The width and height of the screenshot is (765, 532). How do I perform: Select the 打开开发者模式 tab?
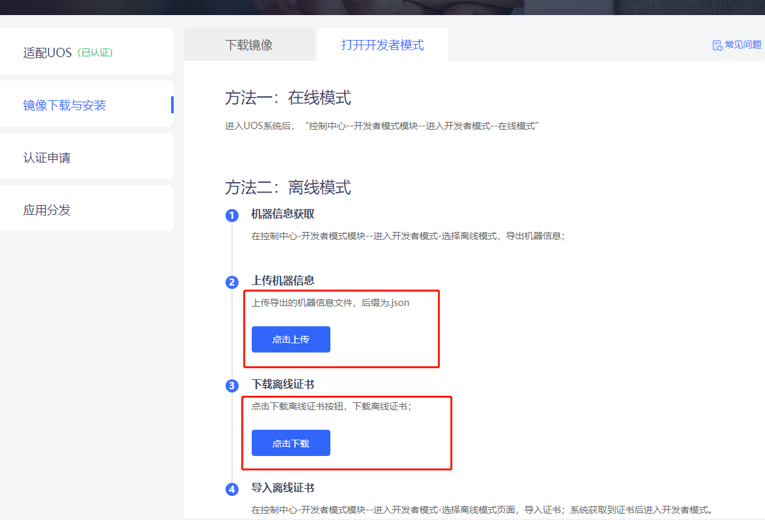tap(383, 44)
